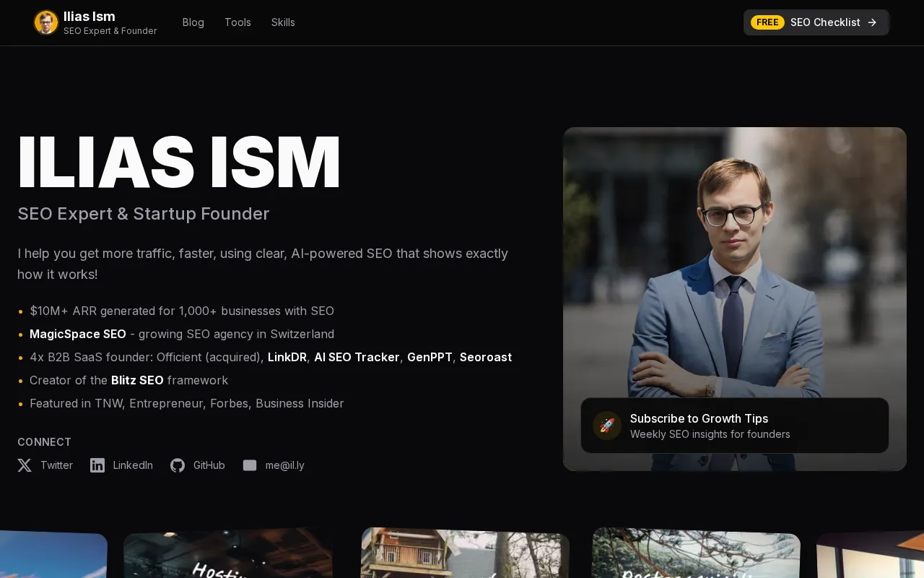Follow the MagicSpace SEO link

78,334
